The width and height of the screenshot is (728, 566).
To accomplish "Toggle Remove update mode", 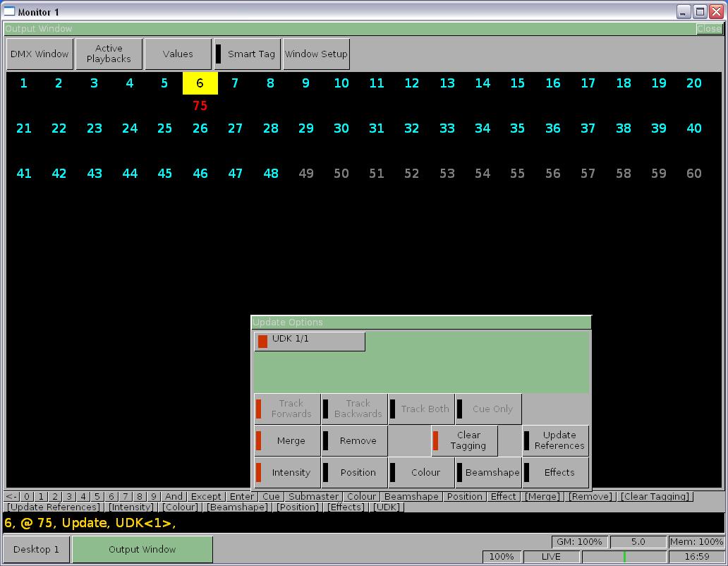I will click(354, 440).
